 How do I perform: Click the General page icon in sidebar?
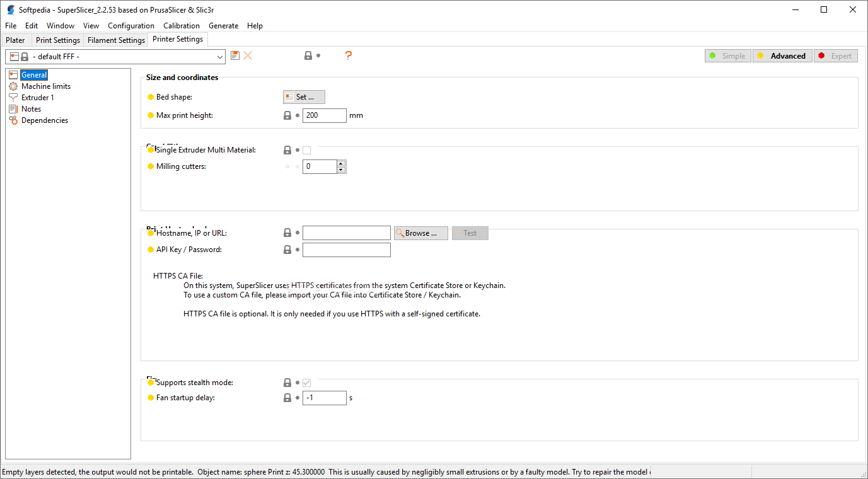pos(13,75)
